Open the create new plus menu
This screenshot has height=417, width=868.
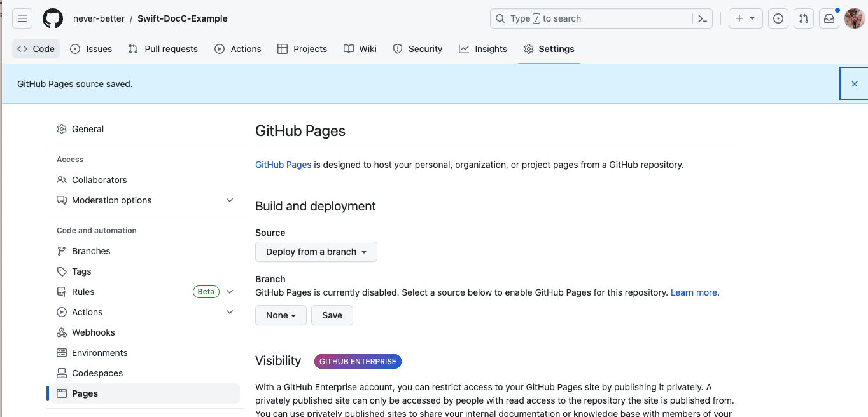click(745, 18)
